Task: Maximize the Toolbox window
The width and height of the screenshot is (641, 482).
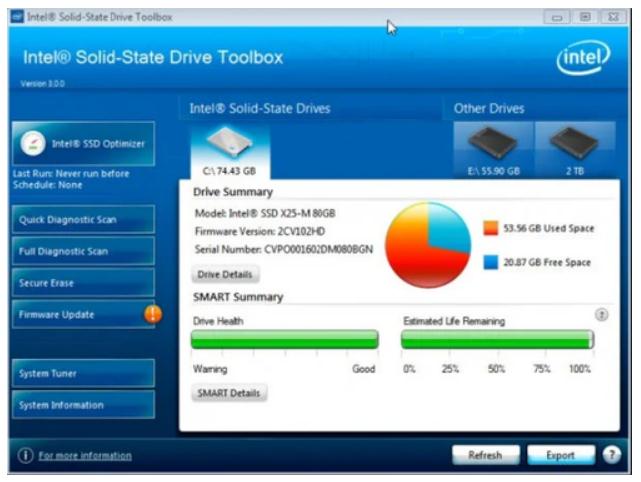Action: click(x=585, y=17)
